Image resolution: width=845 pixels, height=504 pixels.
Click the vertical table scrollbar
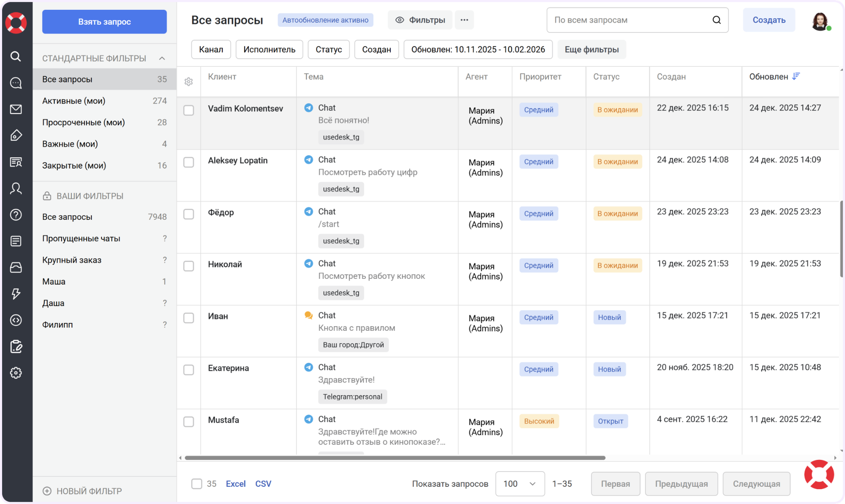[842, 239]
